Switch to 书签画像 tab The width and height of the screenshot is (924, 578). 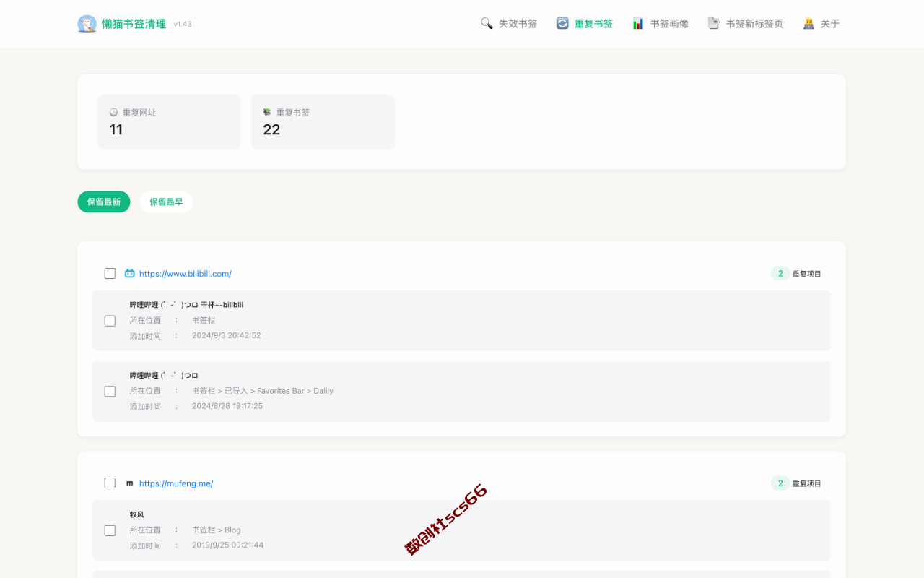pyautogui.click(x=661, y=24)
